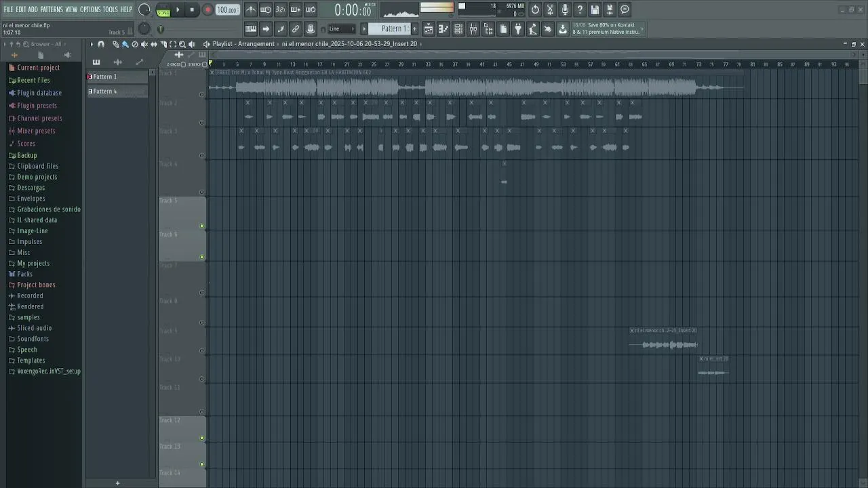Click the typing keyboard stamp icon

tap(311, 28)
